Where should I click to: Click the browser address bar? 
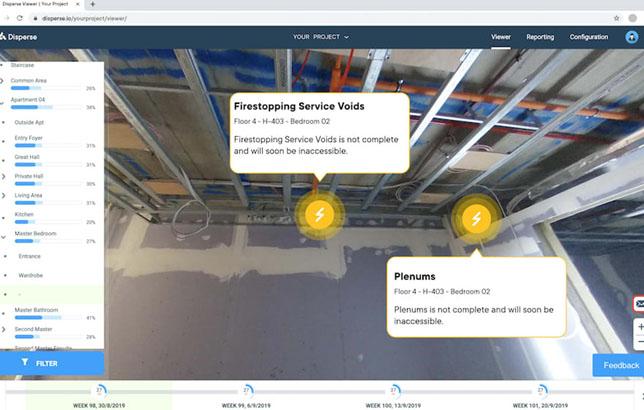(300, 18)
